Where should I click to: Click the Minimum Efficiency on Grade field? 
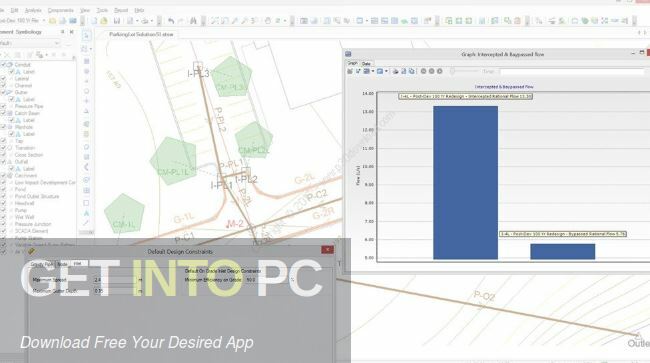click(267, 280)
